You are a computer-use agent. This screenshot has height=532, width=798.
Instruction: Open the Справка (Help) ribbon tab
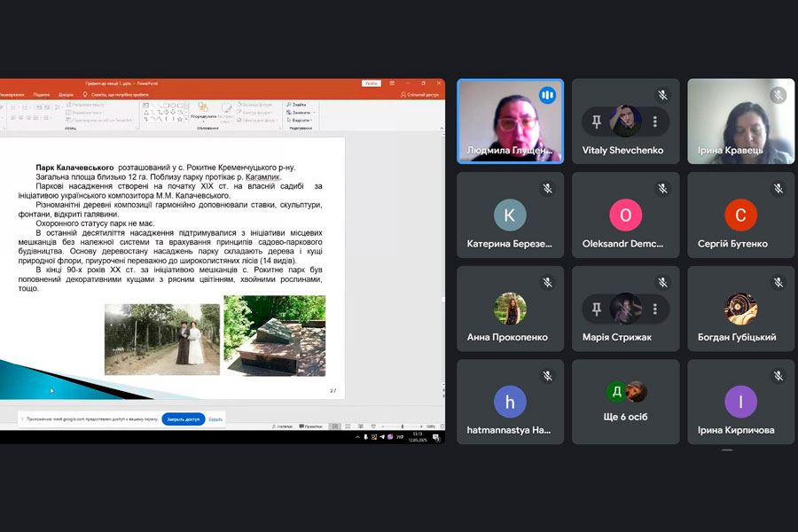pyautogui.click(x=66, y=94)
